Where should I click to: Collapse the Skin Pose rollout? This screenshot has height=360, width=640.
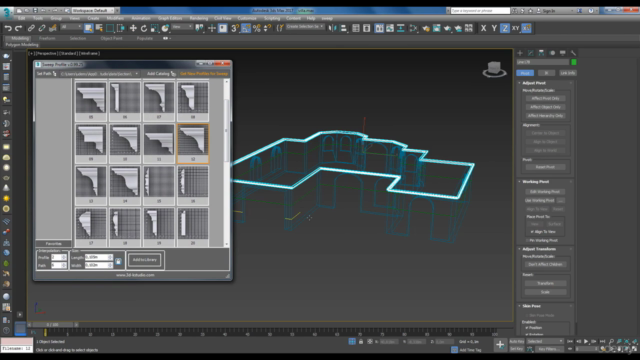531,306
